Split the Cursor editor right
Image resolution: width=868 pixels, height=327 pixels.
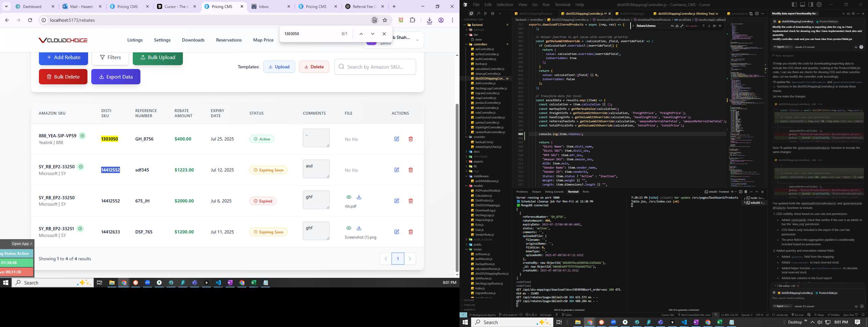(757, 14)
